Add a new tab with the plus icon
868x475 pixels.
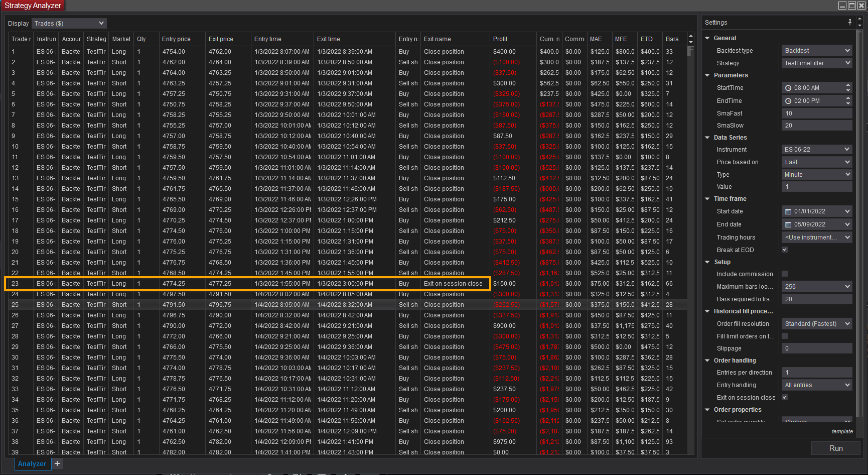click(x=57, y=463)
